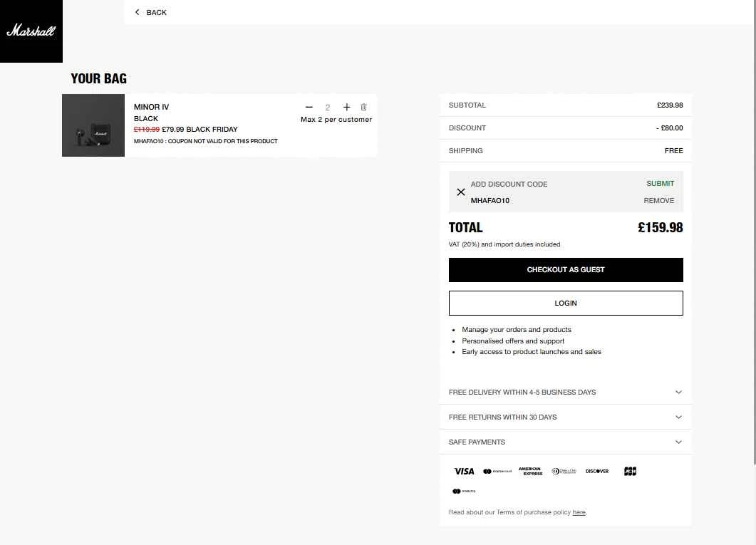Click the discount amount - £80.00
Viewport: 756px width, 545px height.
(x=669, y=128)
